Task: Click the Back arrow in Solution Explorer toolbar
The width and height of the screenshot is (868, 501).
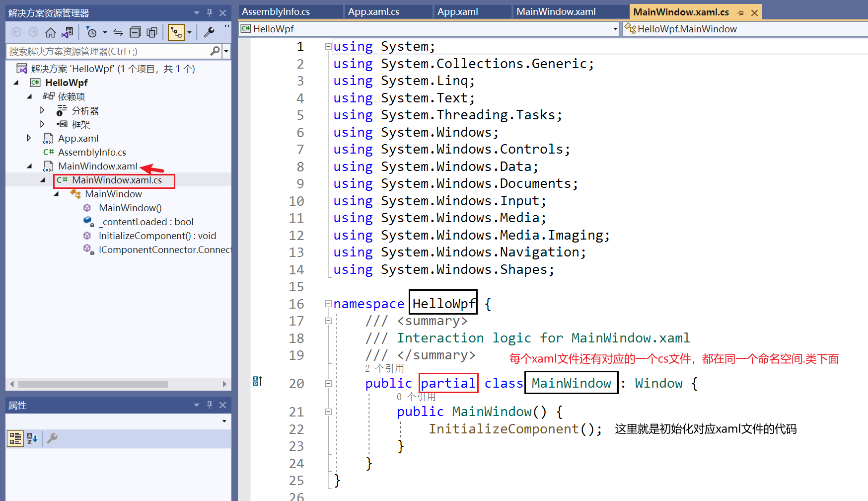Action: (x=16, y=33)
